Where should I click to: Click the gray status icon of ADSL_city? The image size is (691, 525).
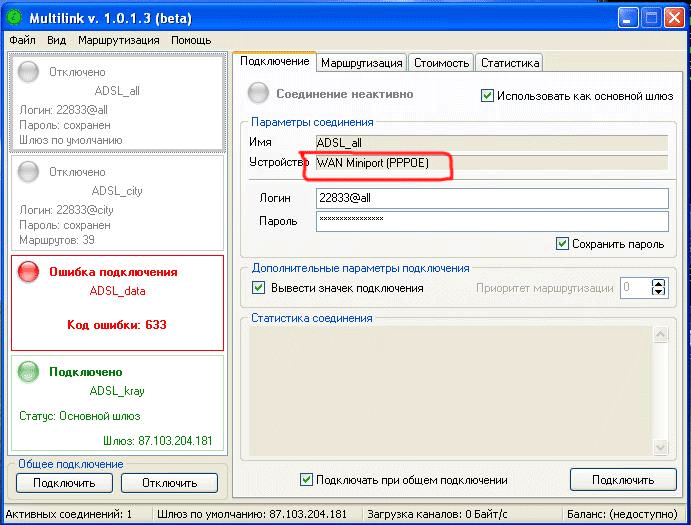tap(30, 172)
